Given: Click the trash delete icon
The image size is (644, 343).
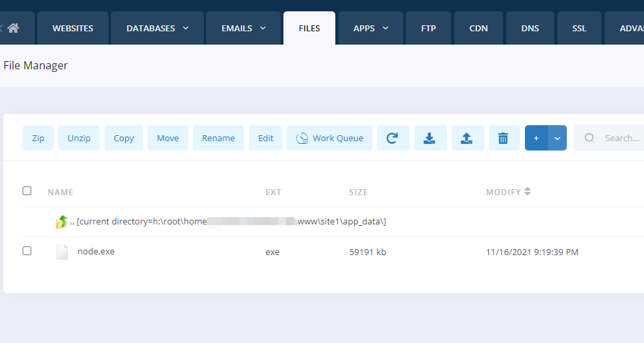Looking at the screenshot, I should click(504, 138).
